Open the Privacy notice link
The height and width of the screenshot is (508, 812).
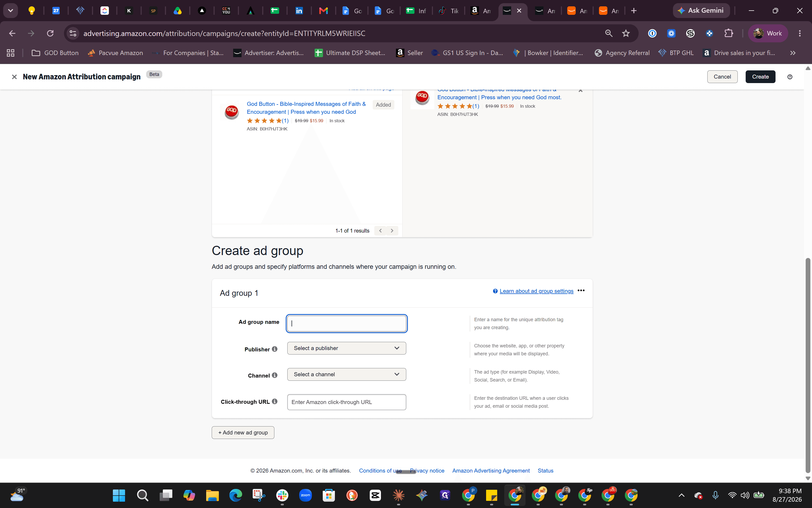427,471
